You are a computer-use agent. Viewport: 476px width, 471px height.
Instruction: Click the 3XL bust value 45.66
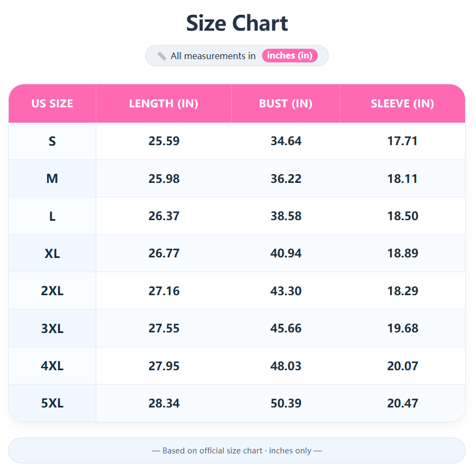coord(286,329)
